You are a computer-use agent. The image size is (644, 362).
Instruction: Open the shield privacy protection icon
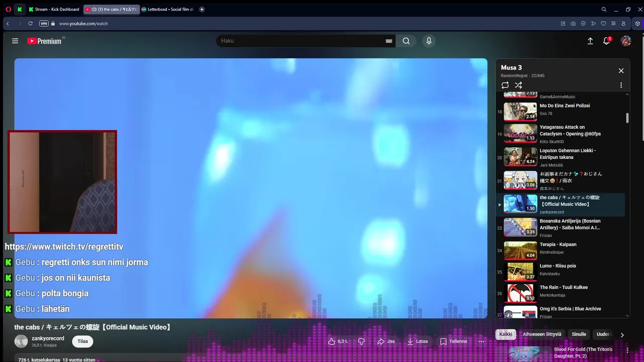(x=583, y=24)
